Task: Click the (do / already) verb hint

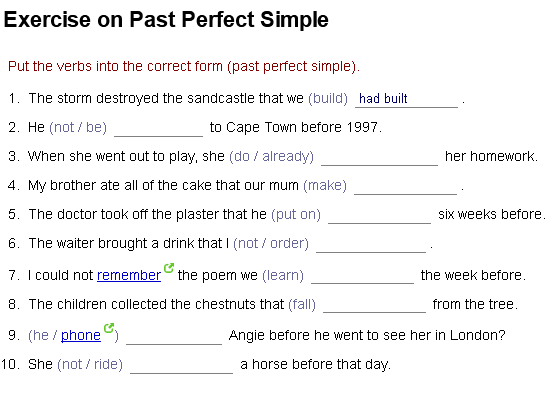Action: [x=271, y=157]
